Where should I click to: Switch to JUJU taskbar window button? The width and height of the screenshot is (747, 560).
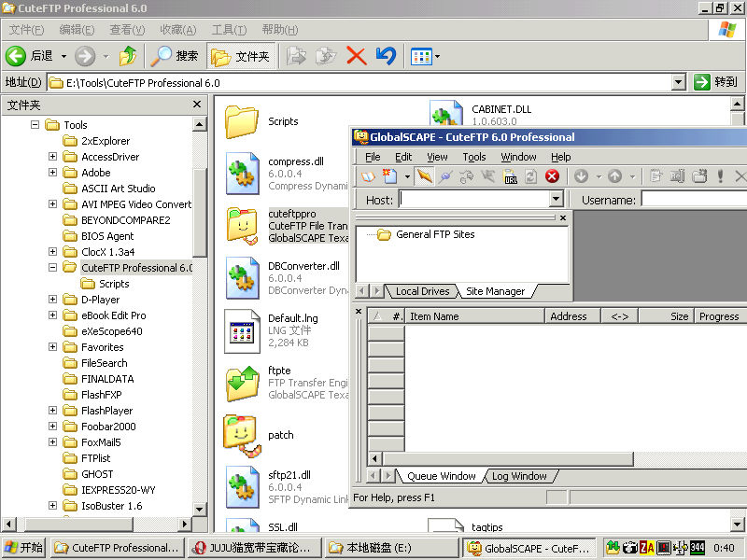click(255, 548)
